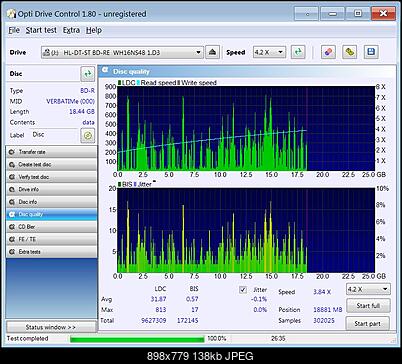Select the Disc quality page

click(52, 214)
